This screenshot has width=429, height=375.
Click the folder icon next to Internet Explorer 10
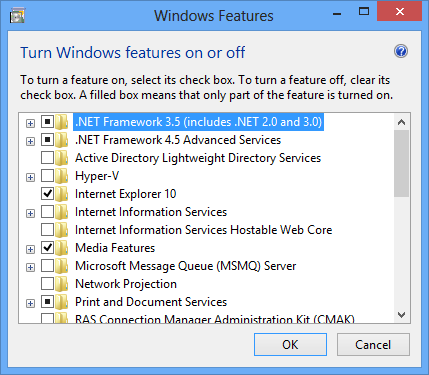[x=62, y=194]
